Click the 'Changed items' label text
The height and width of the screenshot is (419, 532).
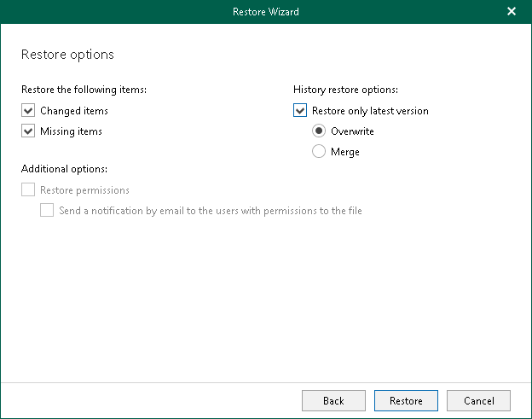coord(74,111)
